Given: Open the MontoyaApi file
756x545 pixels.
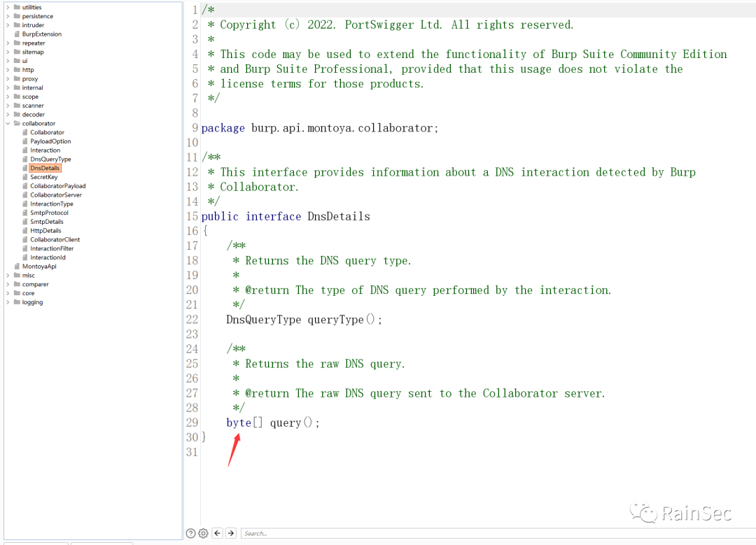Looking at the screenshot, I should 39,267.
